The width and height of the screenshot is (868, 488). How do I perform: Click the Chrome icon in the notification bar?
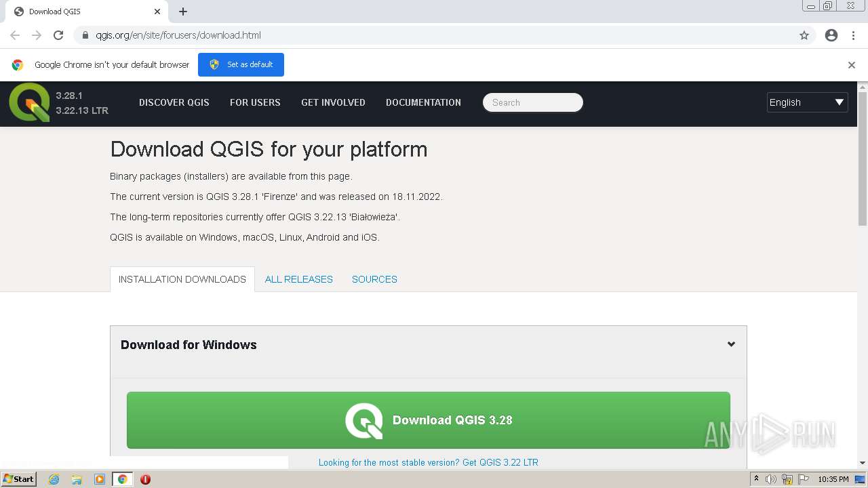[x=18, y=65]
